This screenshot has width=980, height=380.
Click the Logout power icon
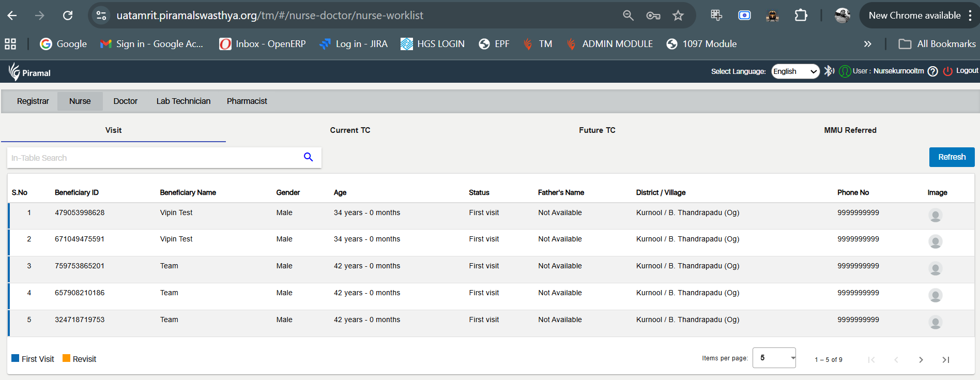click(947, 71)
